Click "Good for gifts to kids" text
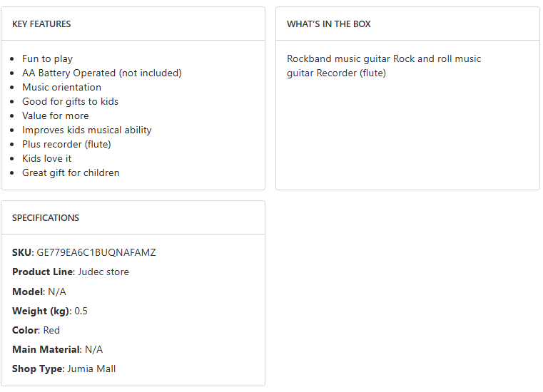543x392 pixels. [70, 101]
